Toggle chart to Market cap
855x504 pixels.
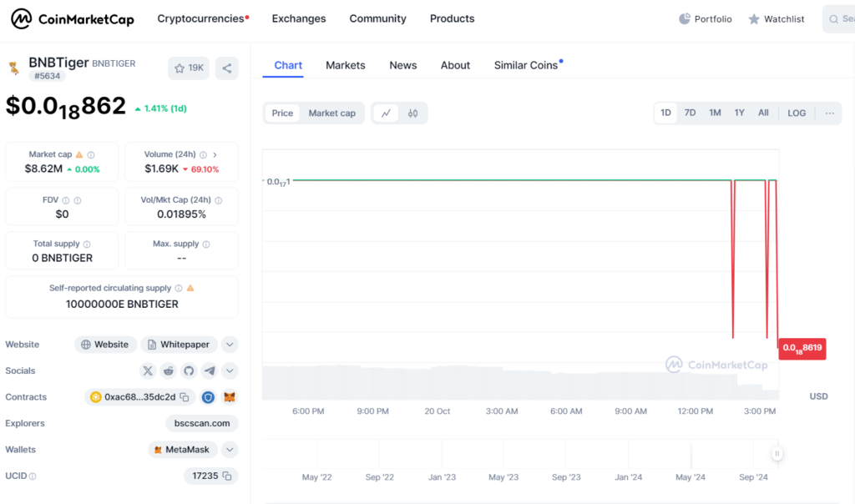point(331,113)
